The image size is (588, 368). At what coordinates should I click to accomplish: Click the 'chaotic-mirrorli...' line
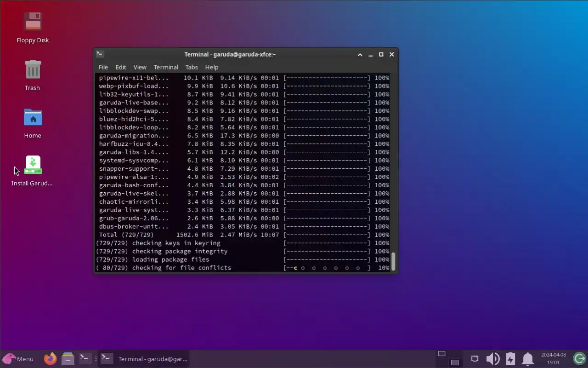click(244, 202)
